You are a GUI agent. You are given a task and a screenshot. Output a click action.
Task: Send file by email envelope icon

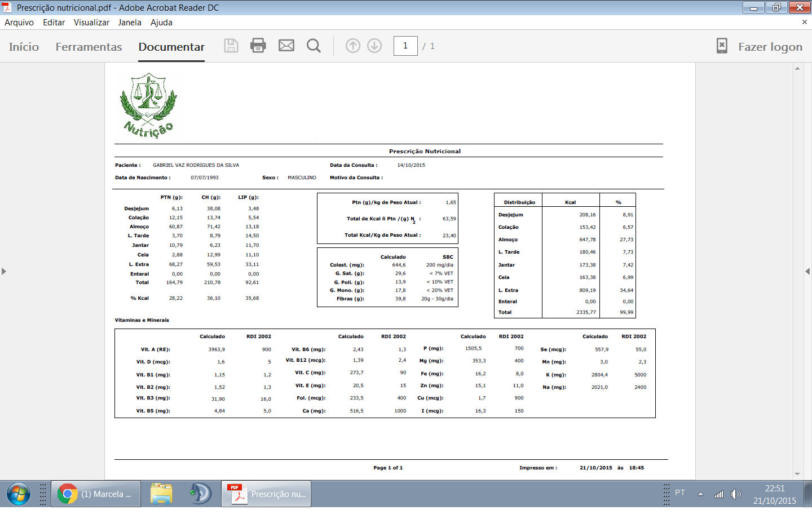coord(286,46)
